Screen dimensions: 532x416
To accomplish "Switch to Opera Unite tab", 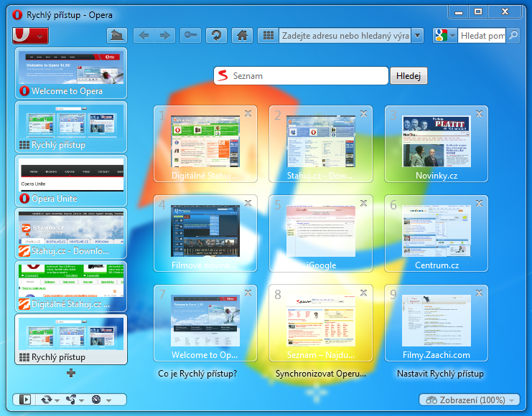I will coord(71,180).
